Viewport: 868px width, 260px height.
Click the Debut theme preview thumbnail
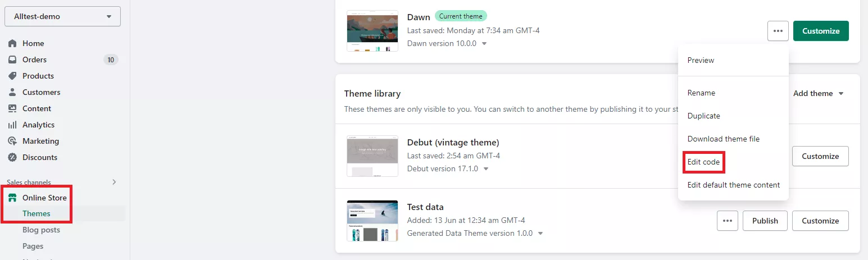pos(372,156)
